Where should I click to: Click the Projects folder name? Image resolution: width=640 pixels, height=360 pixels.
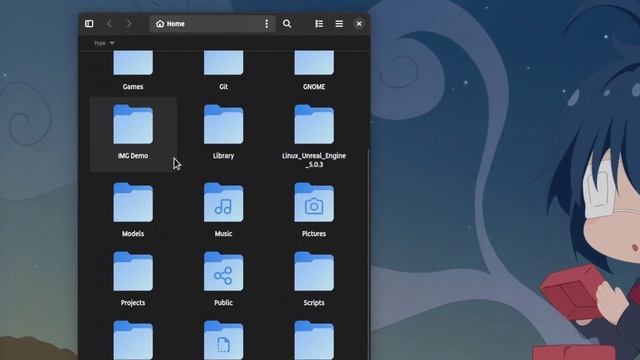coord(133,302)
